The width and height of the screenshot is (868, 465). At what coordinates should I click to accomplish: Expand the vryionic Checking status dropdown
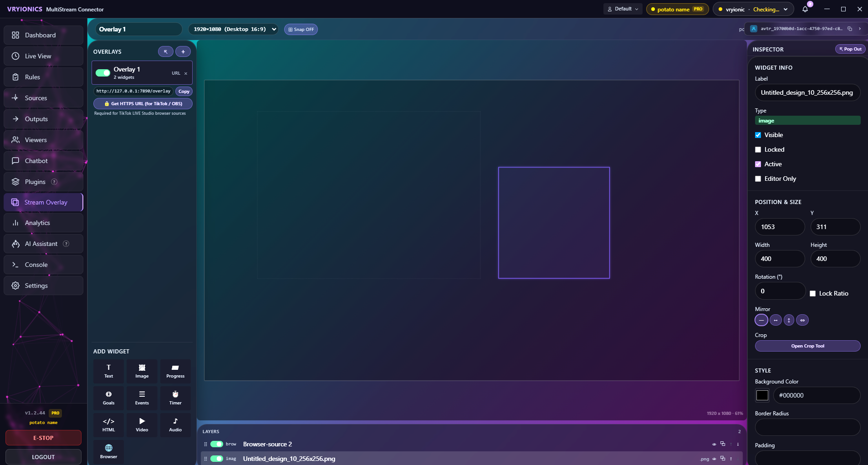pyautogui.click(x=753, y=9)
